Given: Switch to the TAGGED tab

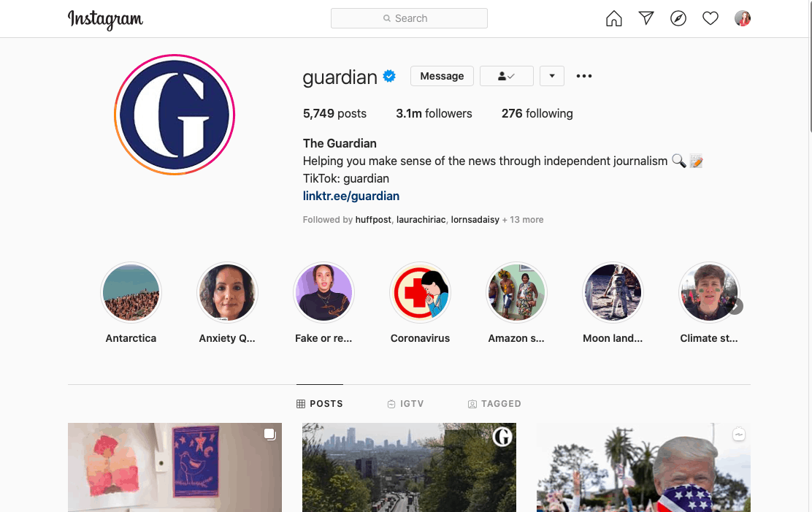Looking at the screenshot, I should pyautogui.click(x=494, y=404).
